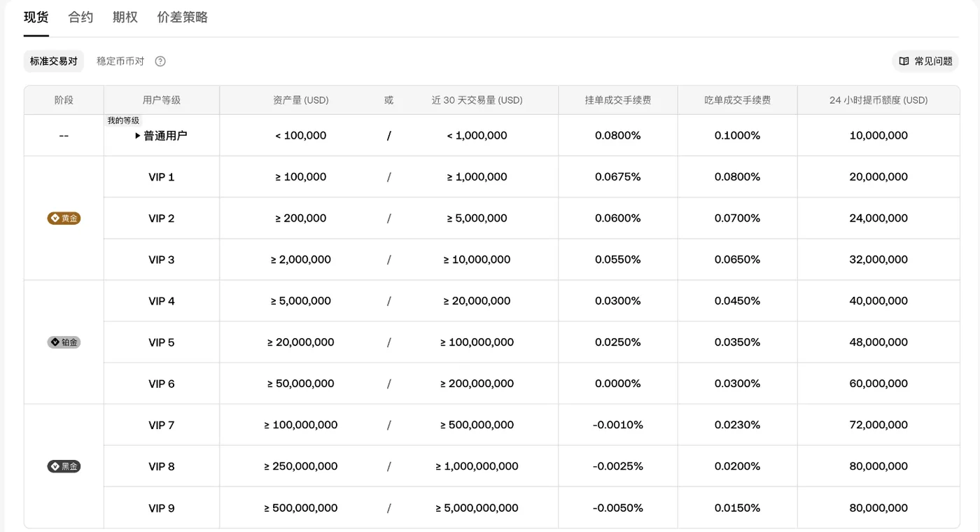Click the 24 小时提币额度 (USD) header
Image resolution: width=980 pixels, height=532 pixels.
point(878,100)
